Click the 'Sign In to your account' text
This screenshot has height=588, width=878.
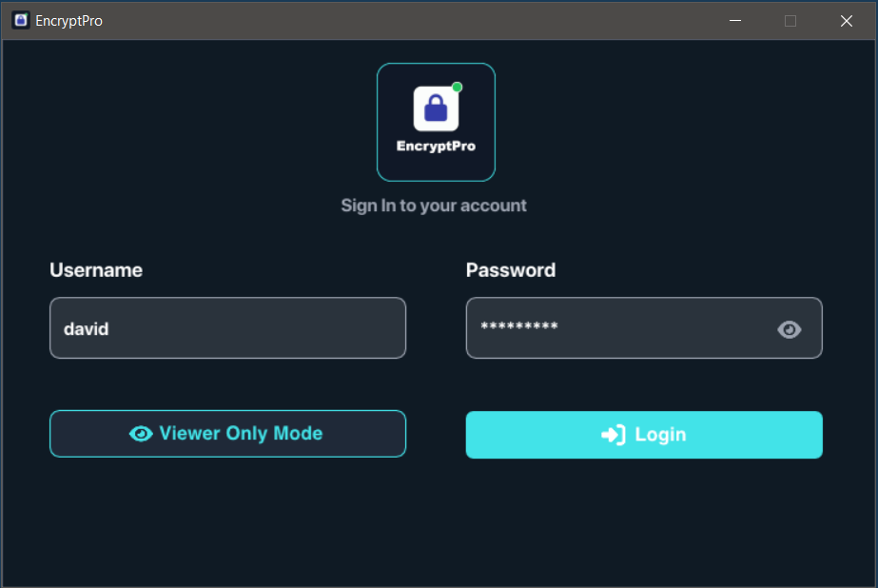coord(434,206)
